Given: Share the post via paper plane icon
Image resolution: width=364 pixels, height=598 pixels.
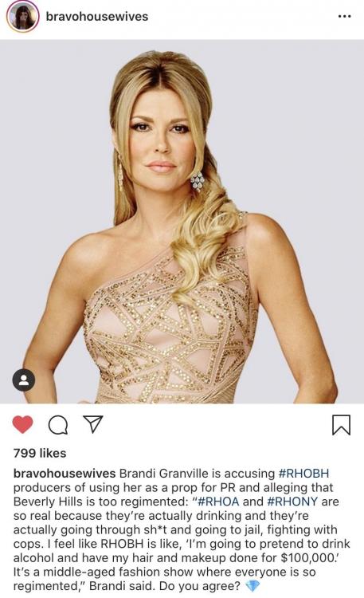Looking at the screenshot, I should click(x=93, y=424).
